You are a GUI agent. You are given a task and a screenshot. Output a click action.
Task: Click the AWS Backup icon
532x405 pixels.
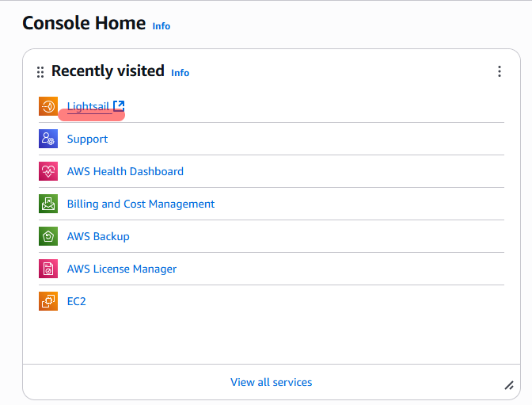pos(48,236)
